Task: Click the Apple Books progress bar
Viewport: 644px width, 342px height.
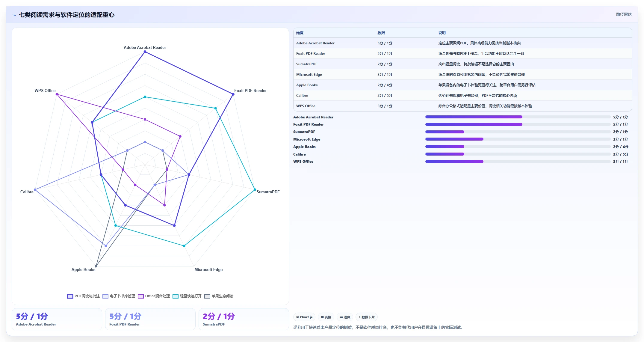Action: 518,147
